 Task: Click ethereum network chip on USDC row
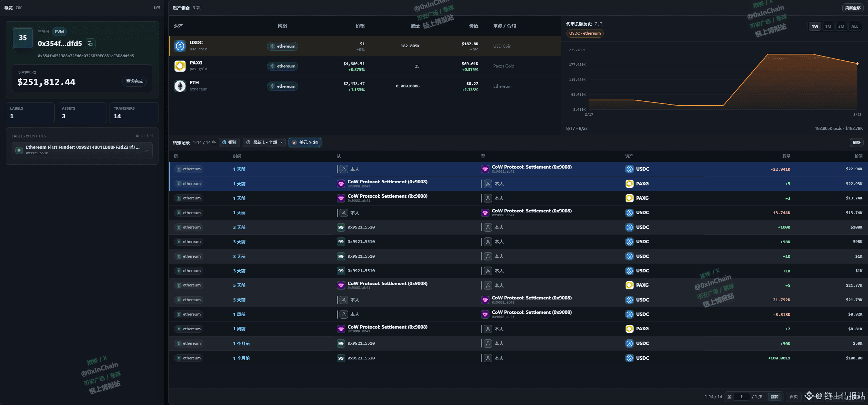point(282,46)
